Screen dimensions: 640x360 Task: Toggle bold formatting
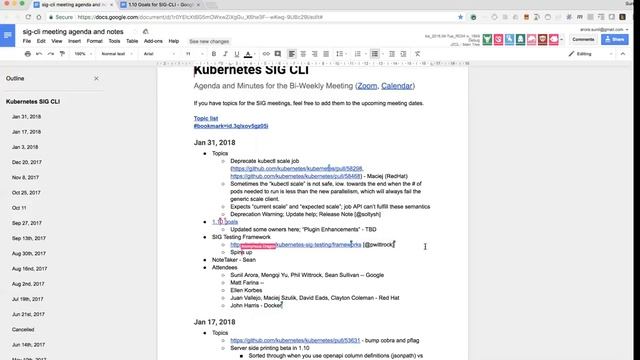click(213, 54)
